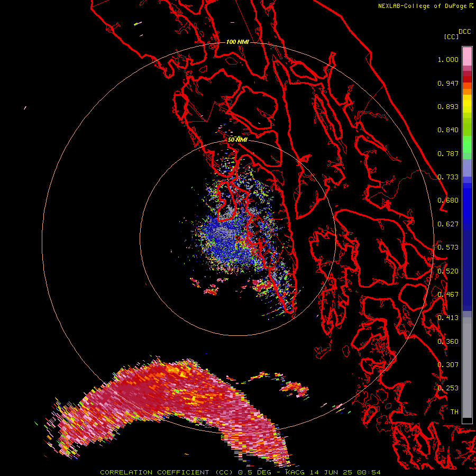Click the 50 NMI range ring label
The image size is (476, 476).
coord(237,140)
